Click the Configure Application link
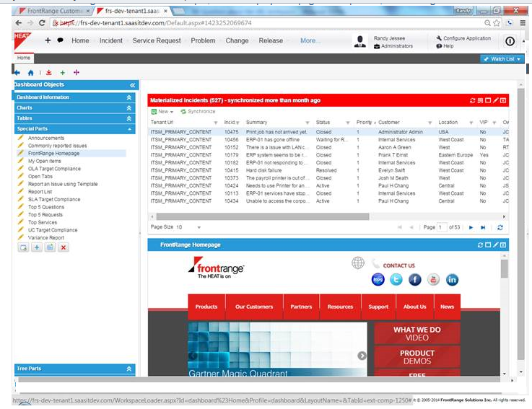This screenshot has height=409, width=532. click(466, 38)
